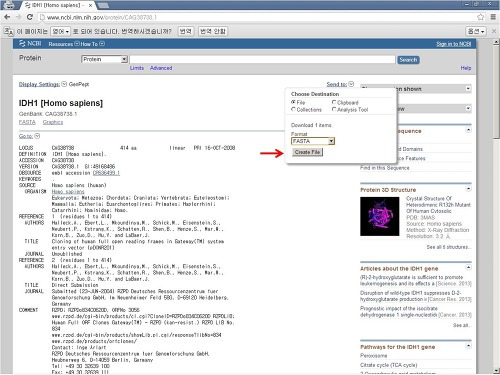Screen dimensions: 500x375
Task: Select the File destination radio button
Action: [293, 102]
